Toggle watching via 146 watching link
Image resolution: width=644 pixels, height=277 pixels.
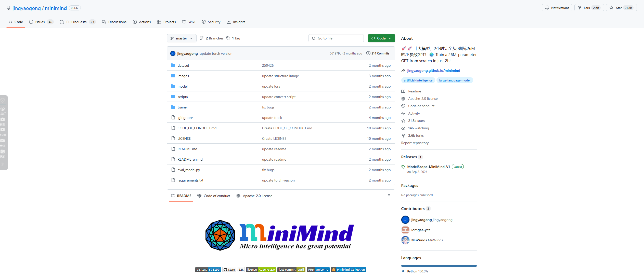click(x=418, y=128)
